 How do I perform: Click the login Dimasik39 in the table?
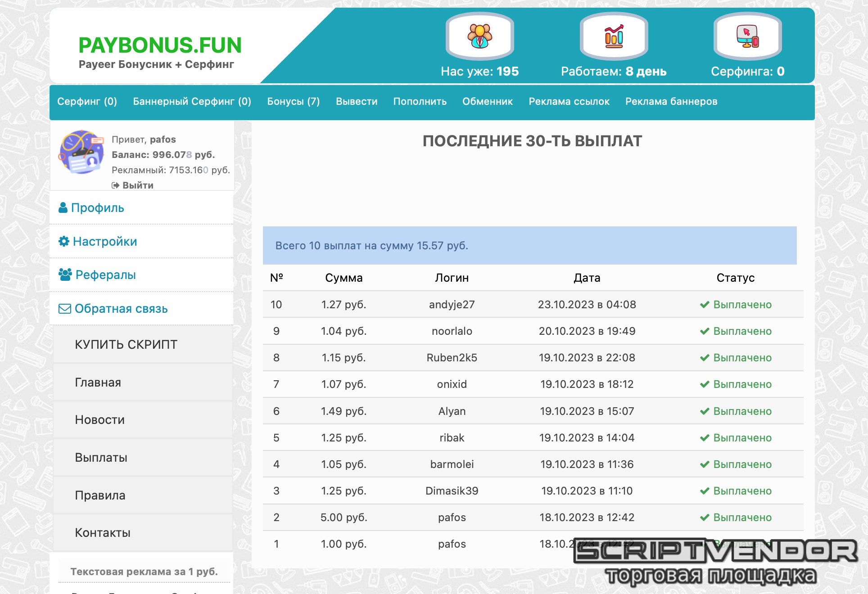coord(452,491)
